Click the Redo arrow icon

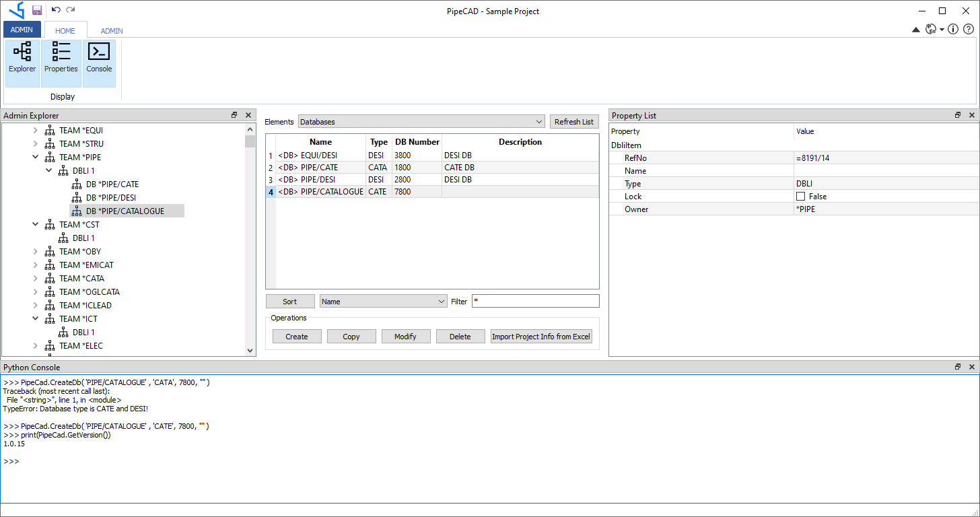point(70,10)
